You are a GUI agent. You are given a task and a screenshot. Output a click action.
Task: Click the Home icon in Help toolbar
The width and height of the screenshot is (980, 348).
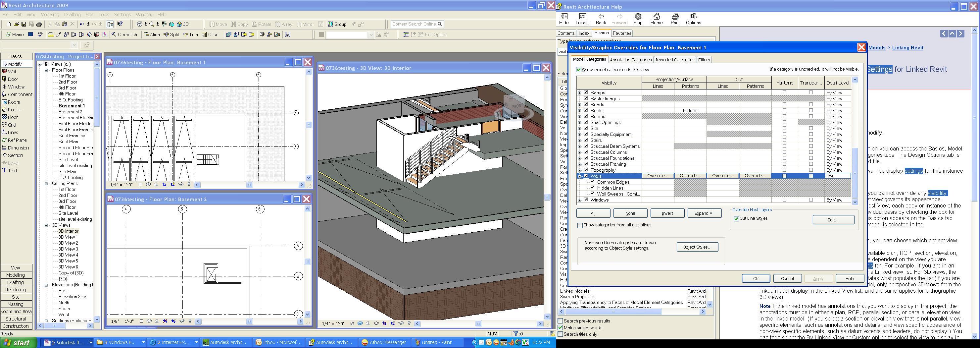click(x=656, y=19)
